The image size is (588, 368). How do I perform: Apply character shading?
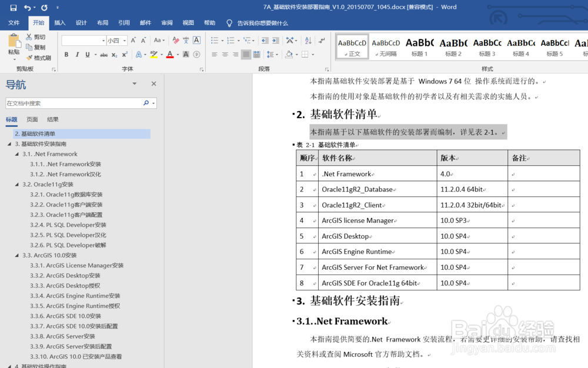(186, 55)
